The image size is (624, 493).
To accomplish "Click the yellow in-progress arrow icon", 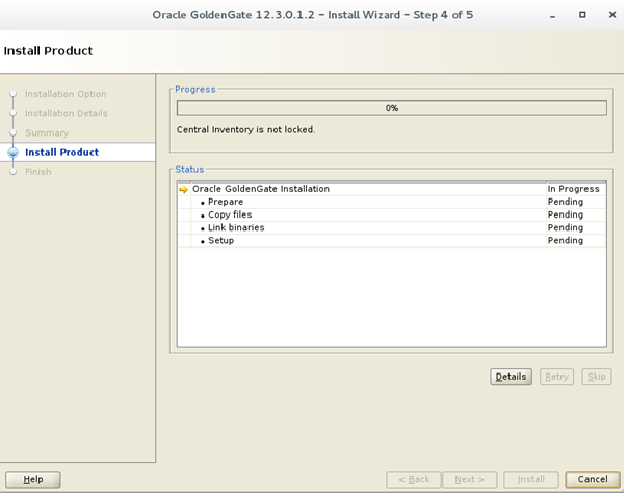I will tap(183, 189).
